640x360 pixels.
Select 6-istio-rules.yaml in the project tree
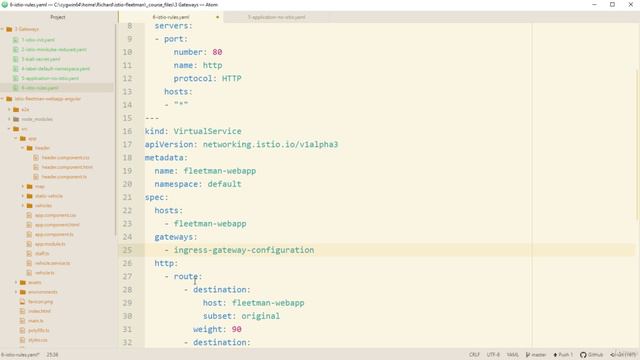pos(40,88)
